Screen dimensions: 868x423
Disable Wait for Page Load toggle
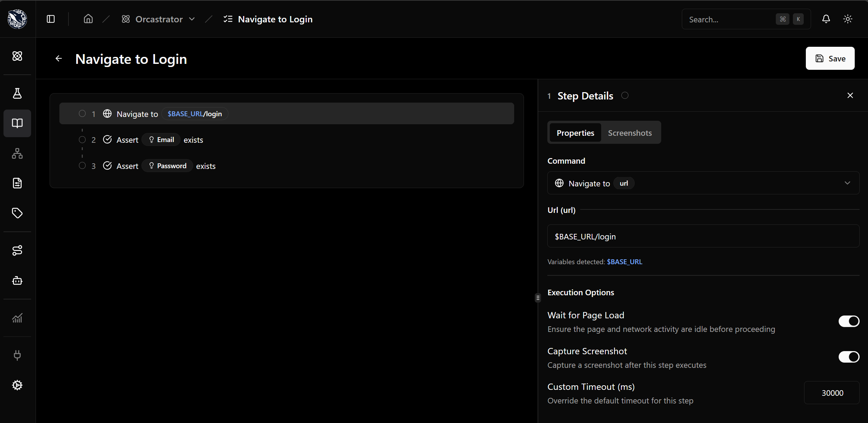[x=848, y=321]
